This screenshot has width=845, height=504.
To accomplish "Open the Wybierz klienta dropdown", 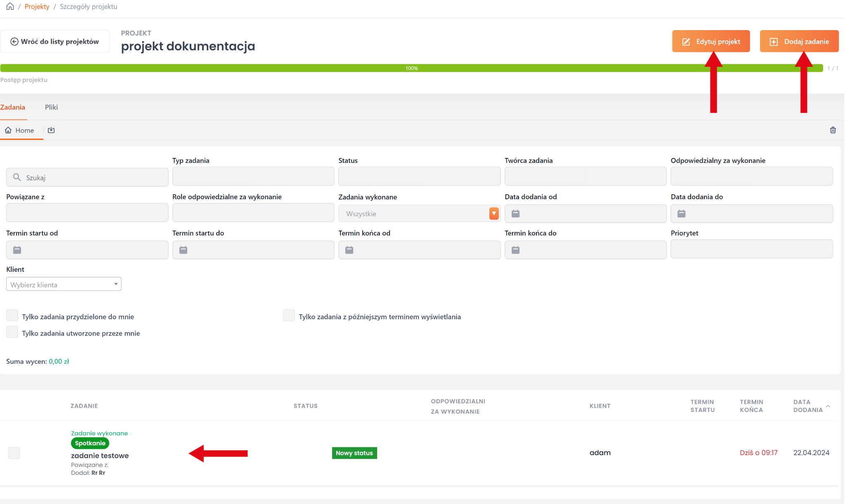I will tap(64, 285).
